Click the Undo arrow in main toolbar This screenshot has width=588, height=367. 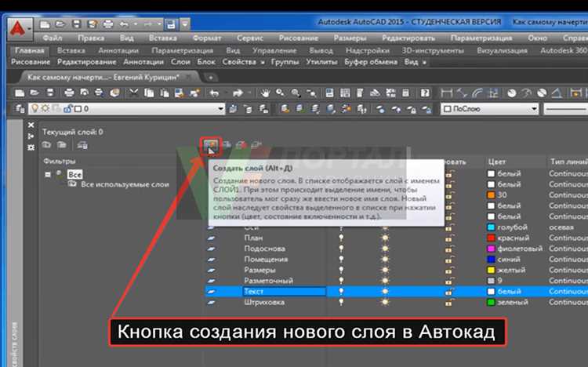point(214,93)
